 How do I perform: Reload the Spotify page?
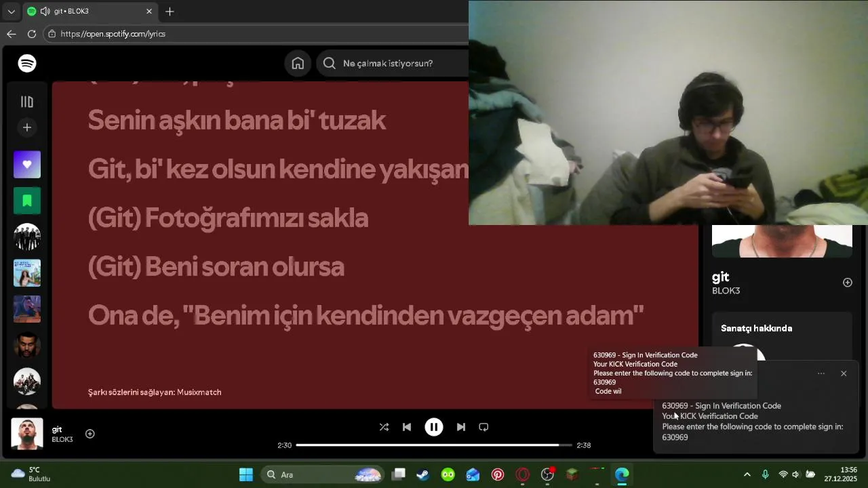[32, 33]
